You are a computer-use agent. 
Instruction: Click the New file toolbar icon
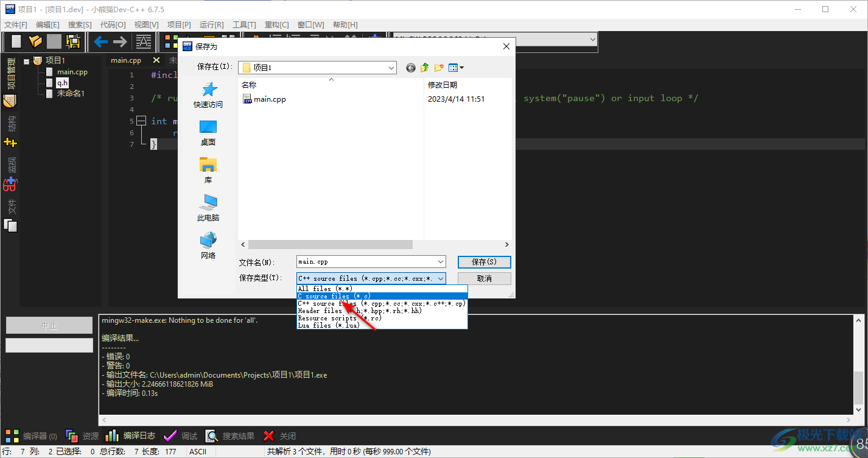[16, 41]
